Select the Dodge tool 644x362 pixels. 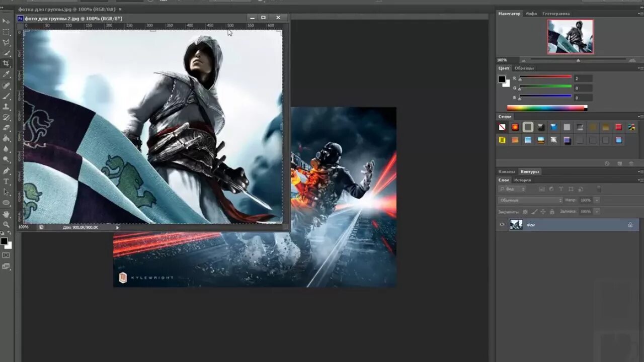[x=6, y=159]
